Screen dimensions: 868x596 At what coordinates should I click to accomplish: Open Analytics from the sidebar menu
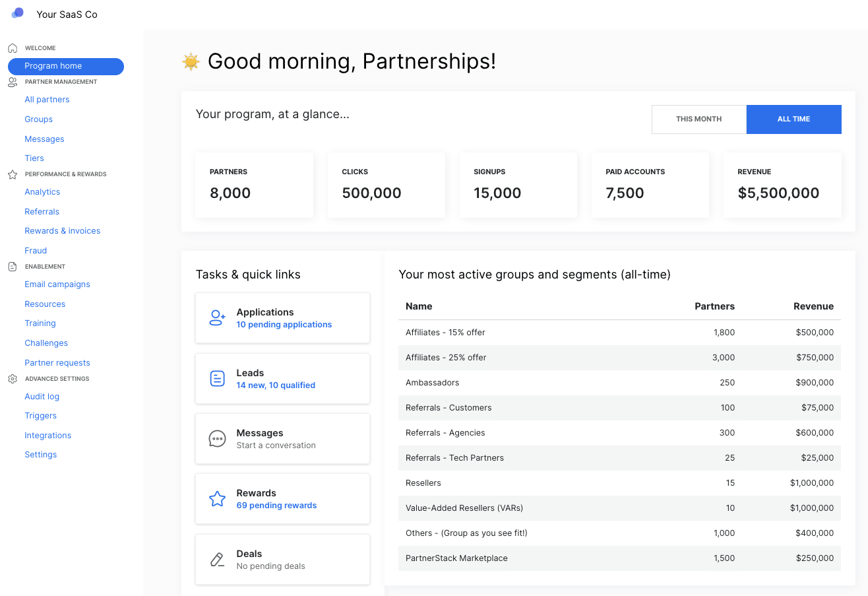coord(42,191)
